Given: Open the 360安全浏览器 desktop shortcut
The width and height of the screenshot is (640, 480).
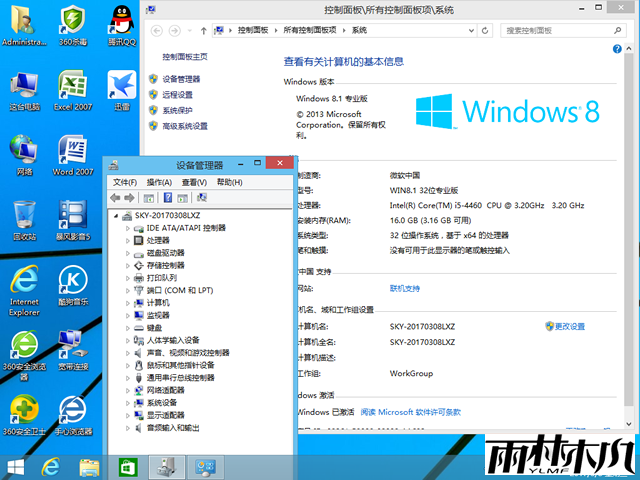Looking at the screenshot, I should coord(24,355).
